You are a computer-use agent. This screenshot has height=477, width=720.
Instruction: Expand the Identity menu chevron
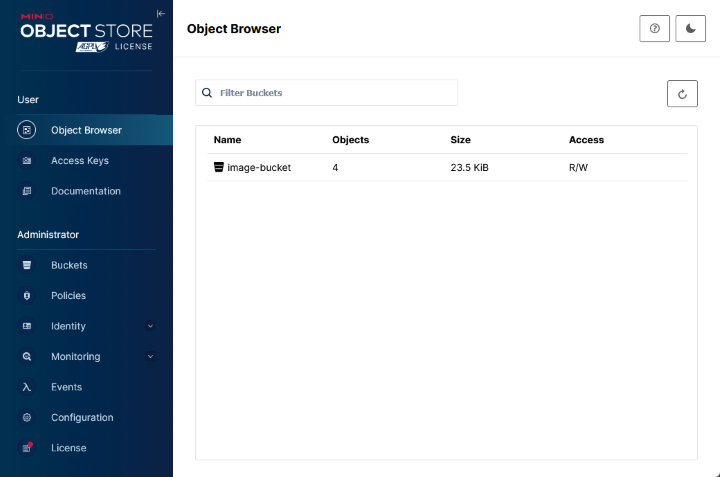coord(150,326)
